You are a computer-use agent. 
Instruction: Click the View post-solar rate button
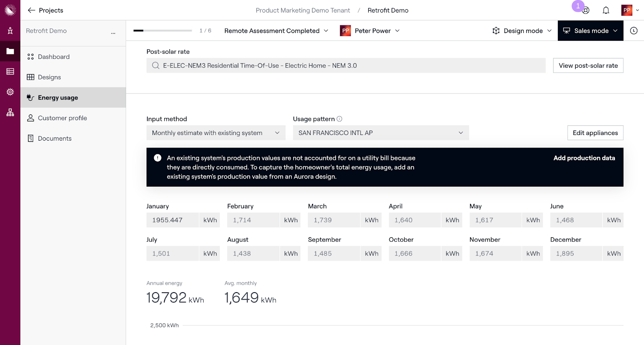(x=588, y=66)
